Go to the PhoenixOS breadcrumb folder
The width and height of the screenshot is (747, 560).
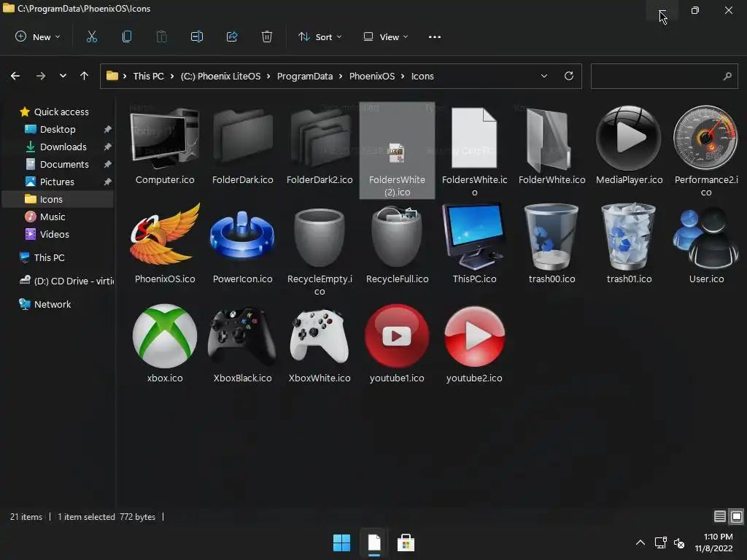[x=372, y=76]
